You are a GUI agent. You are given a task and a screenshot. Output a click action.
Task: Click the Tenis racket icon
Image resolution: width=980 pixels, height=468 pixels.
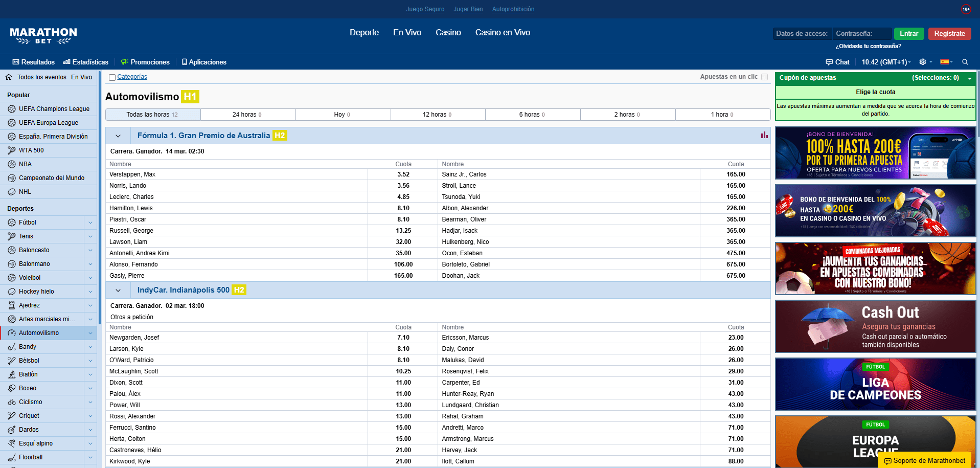12,236
